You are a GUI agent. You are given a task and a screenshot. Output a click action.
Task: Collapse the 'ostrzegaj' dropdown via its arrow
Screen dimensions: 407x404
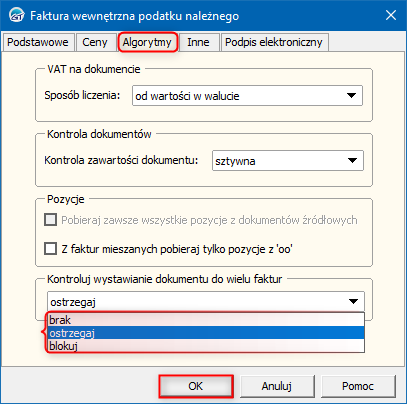click(353, 302)
